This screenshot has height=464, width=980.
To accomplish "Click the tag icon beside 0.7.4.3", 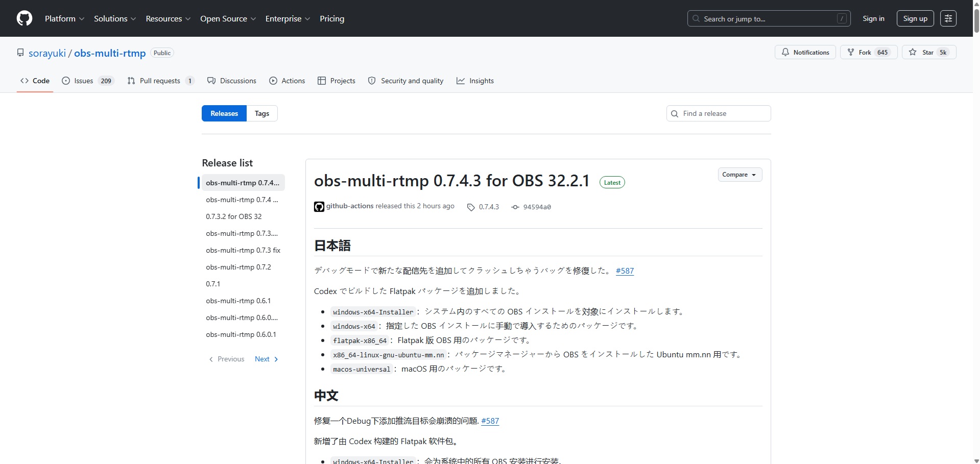I will [x=471, y=207].
